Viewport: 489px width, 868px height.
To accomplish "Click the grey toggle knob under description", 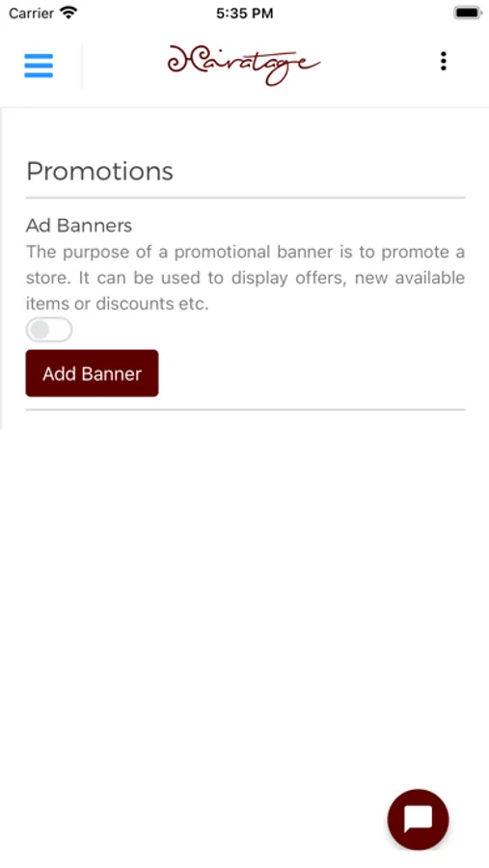I will (40, 330).
